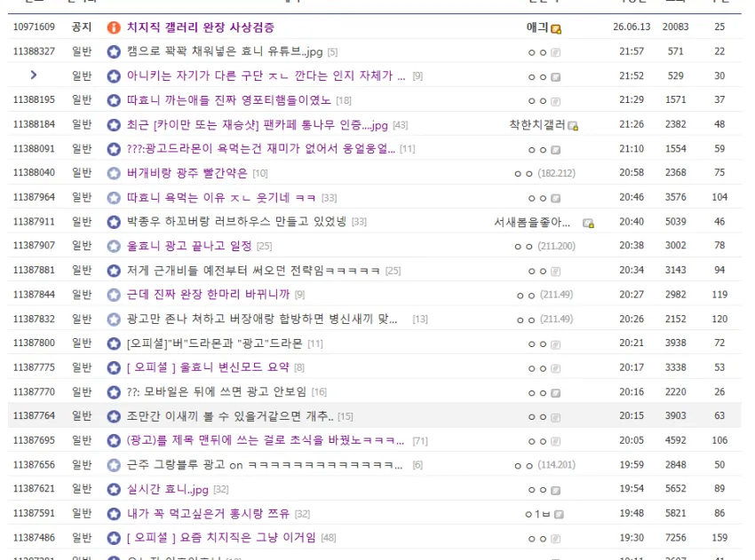Click the star icon on post 11388184
The width and height of the screenshot is (755, 560).
tap(114, 124)
